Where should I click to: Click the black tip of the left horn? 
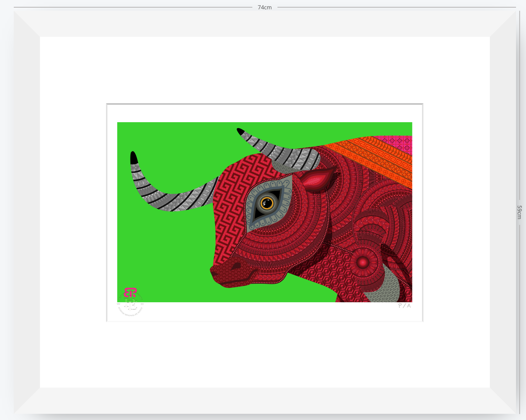134,158
